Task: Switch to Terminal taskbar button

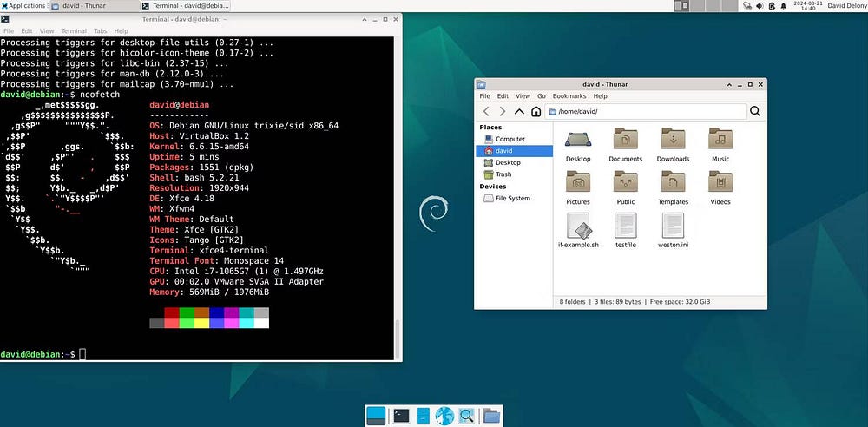Action: (184, 5)
